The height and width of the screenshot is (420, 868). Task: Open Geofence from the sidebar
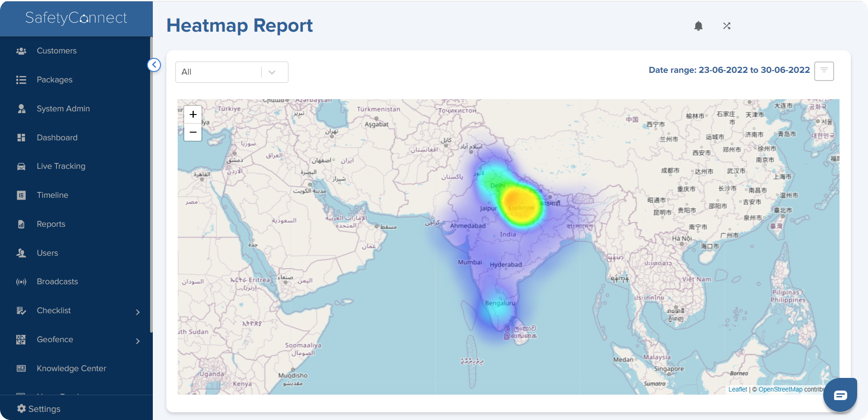point(55,340)
